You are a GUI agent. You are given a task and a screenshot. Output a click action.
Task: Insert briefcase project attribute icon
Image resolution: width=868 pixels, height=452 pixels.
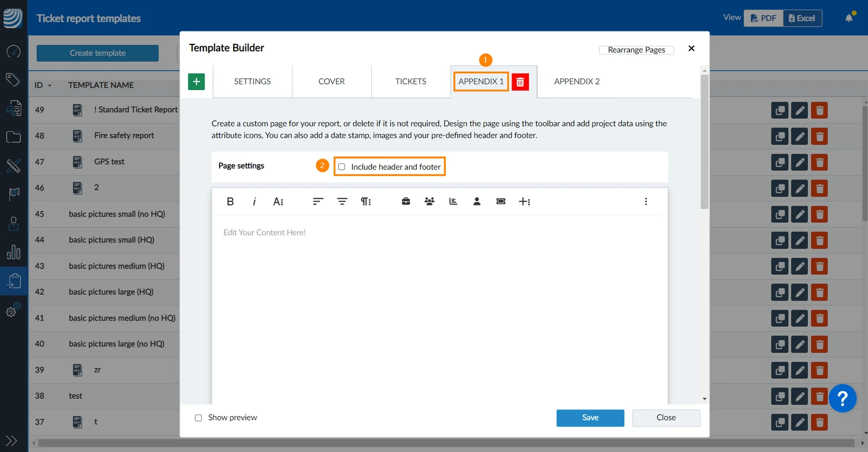[x=406, y=201]
